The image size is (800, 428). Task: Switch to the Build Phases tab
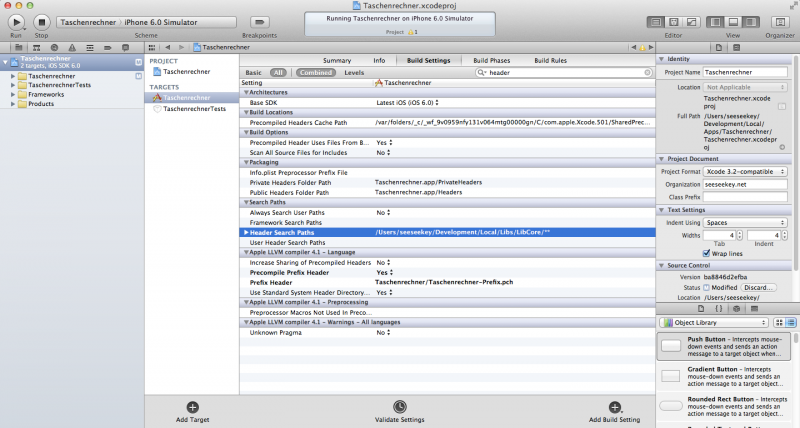point(490,60)
